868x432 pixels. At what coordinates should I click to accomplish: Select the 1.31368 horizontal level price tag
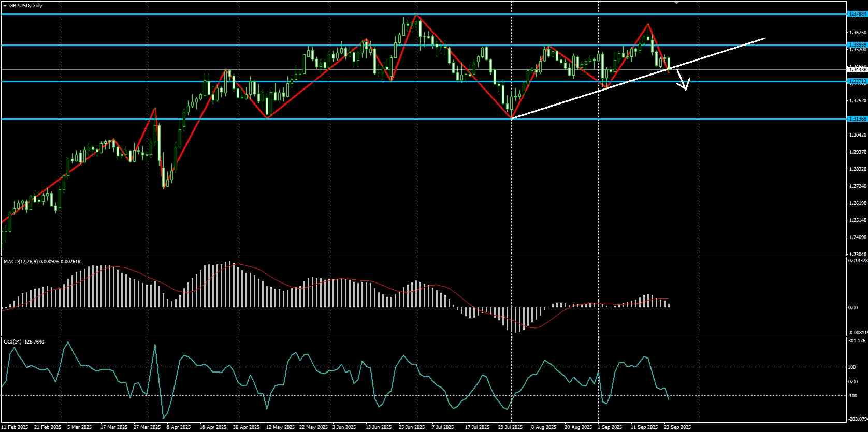coord(857,119)
